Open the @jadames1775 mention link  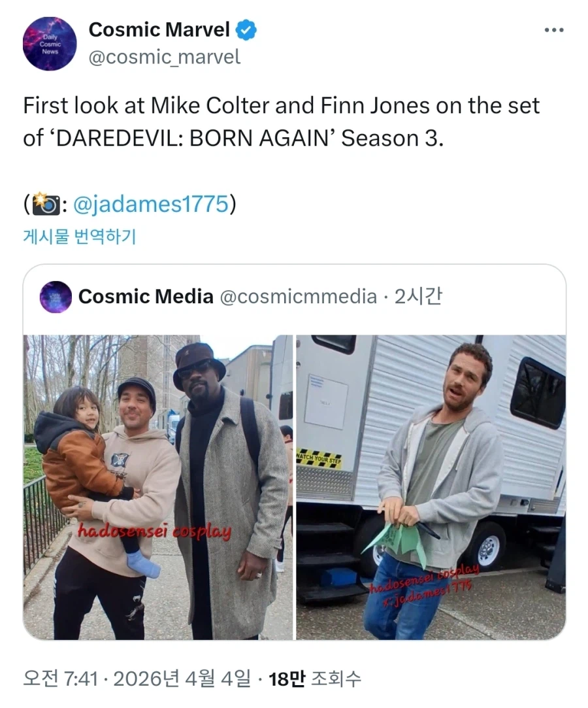click(151, 204)
